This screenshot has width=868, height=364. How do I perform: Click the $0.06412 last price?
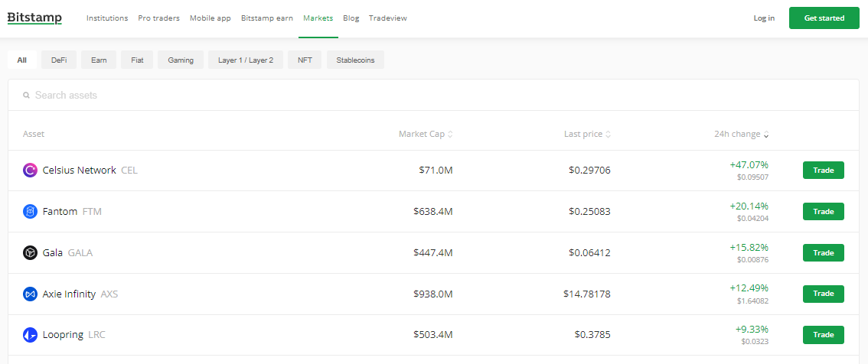pos(589,253)
